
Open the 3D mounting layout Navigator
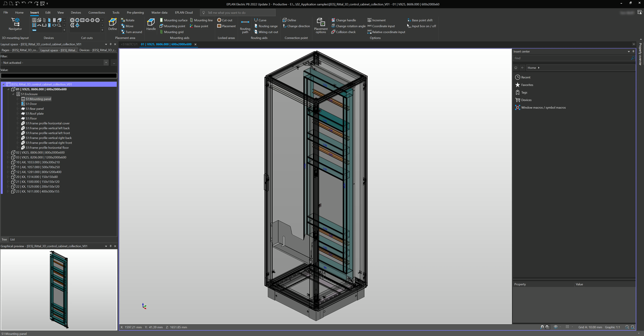point(15,24)
